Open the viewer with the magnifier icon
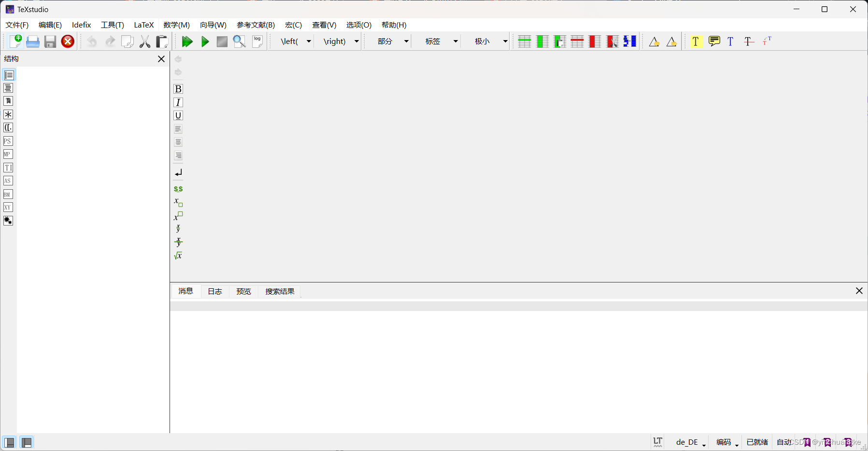This screenshot has width=868, height=451. 240,42
